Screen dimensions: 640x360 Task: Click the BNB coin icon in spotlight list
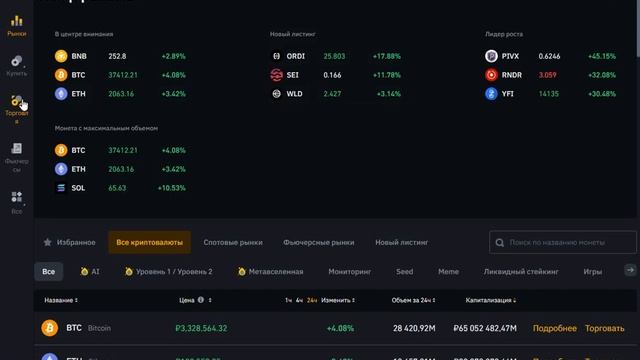pyautogui.click(x=61, y=56)
